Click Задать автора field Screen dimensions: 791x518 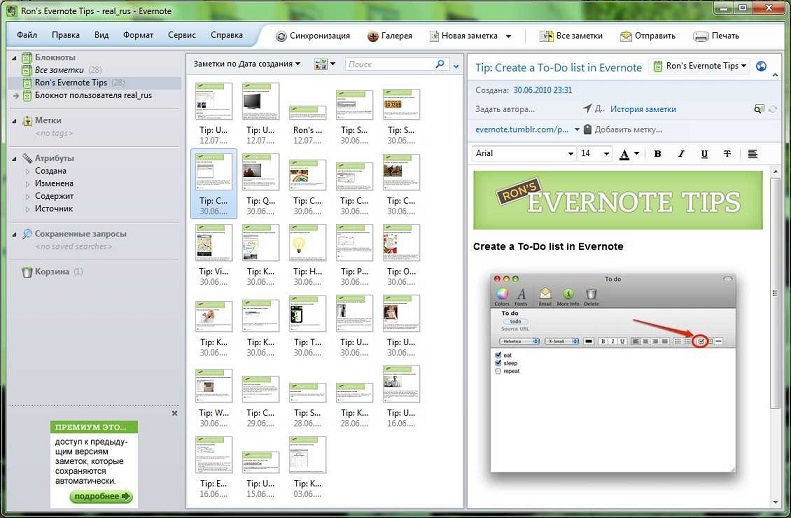coord(505,109)
